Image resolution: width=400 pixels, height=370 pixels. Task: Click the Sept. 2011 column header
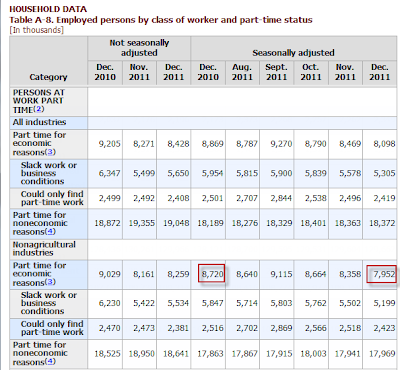pyautogui.click(x=277, y=72)
